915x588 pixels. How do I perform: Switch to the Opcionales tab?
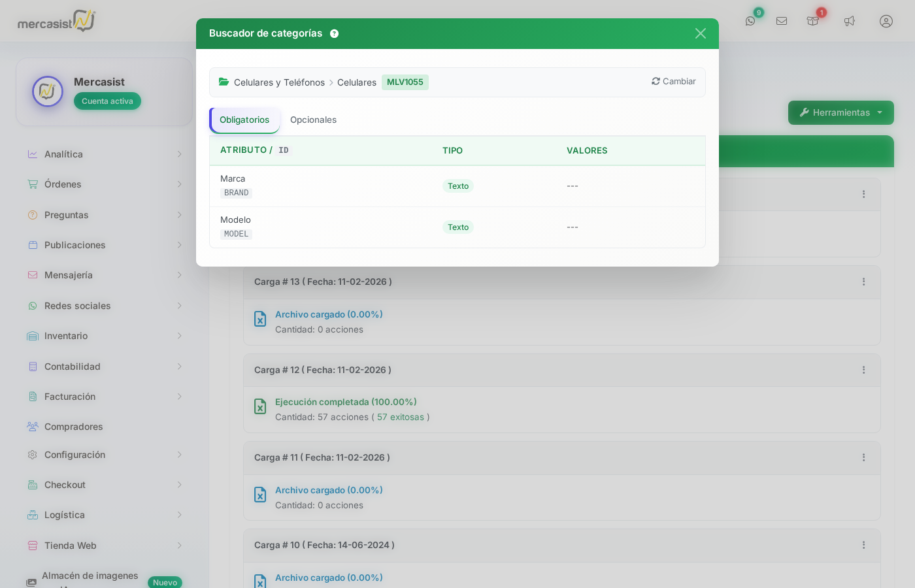click(313, 120)
